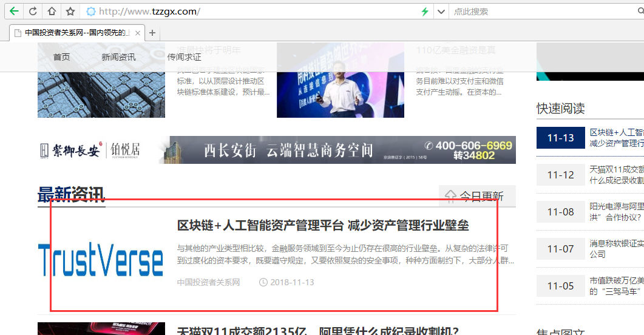The width and height of the screenshot is (644, 335).
Task: Select the 11-13 quick-read date box
Action: point(561,138)
